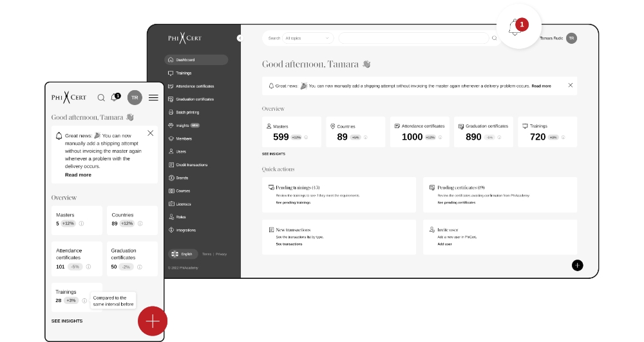Click the Licenses icon in sidebar
Viewport: 644px width, 342px height.
coord(171,204)
